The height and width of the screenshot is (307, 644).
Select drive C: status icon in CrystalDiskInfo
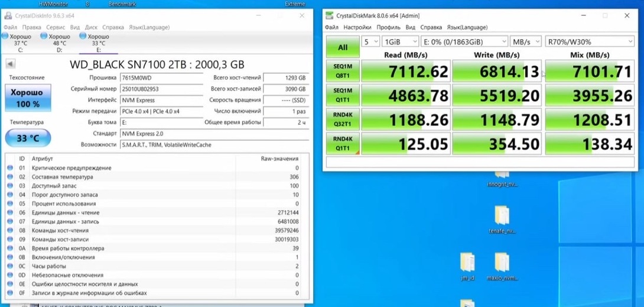pos(5,36)
